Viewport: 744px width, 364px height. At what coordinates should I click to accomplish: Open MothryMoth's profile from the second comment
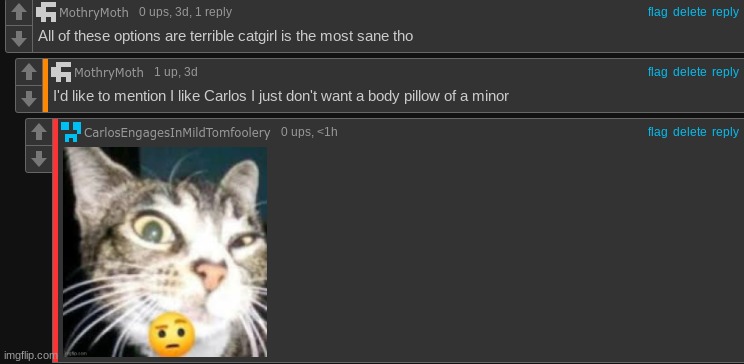[x=109, y=73]
